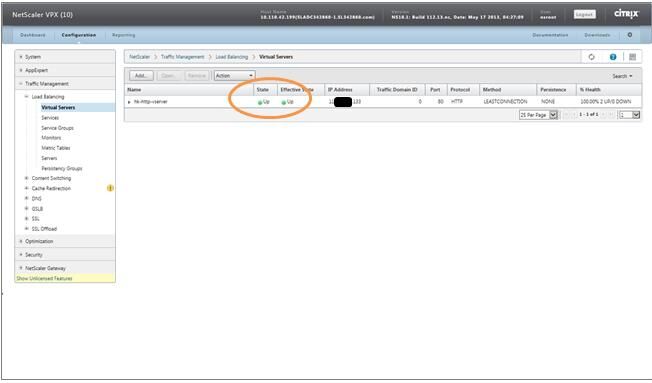Select Metric Tables in the tree
The height and width of the screenshot is (383, 652).
click(x=56, y=148)
